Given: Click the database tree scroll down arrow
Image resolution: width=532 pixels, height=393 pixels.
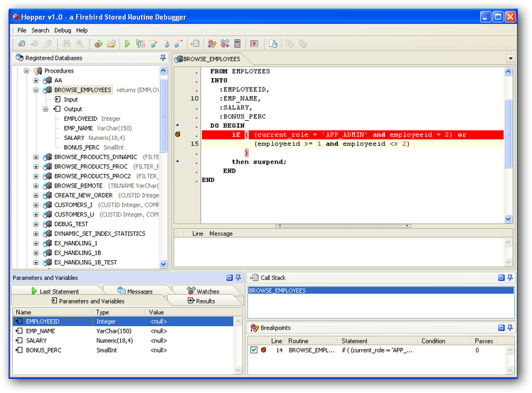Looking at the screenshot, I should tap(163, 264).
